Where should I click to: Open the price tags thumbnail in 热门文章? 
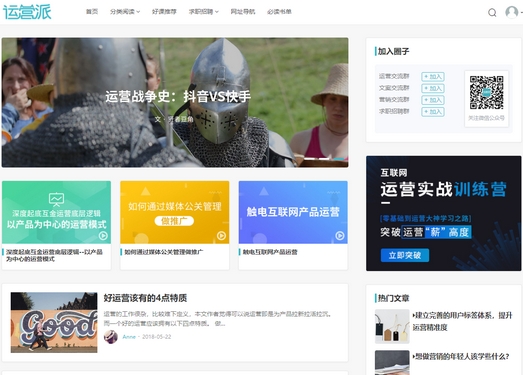[x=392, y=326]
